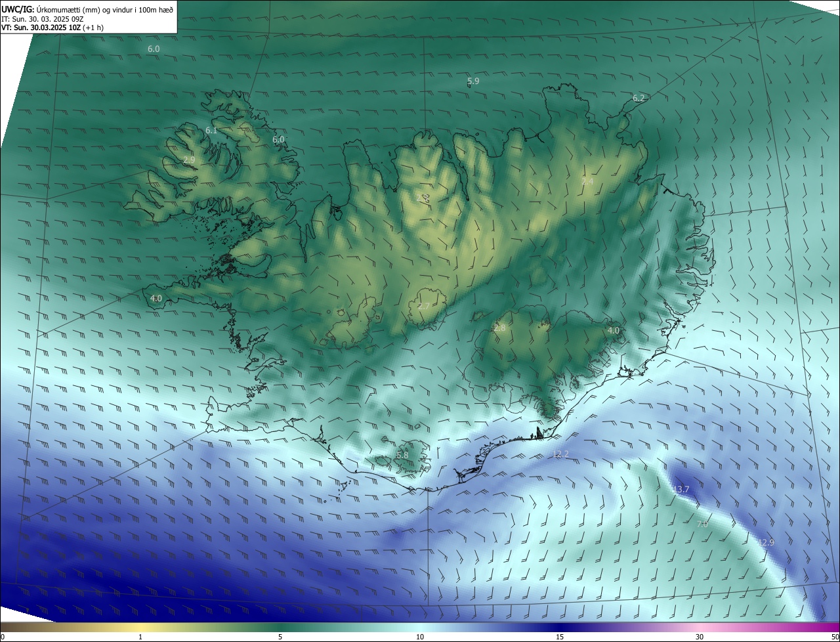This screenshot has height=642, width=840.
Task: Click the 2.9 value in the Westfjords
Action: coord(190,160)
